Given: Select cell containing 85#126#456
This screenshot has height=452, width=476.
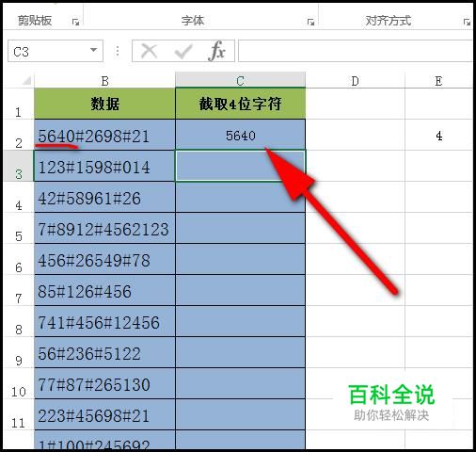Looking at the screenshot, I should pos(104,290).
